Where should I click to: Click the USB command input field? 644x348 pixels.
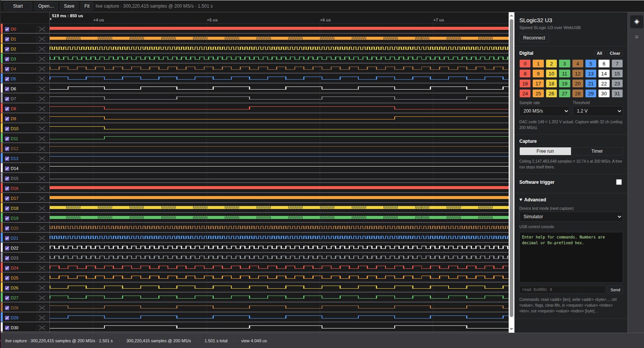coord(562,290)
